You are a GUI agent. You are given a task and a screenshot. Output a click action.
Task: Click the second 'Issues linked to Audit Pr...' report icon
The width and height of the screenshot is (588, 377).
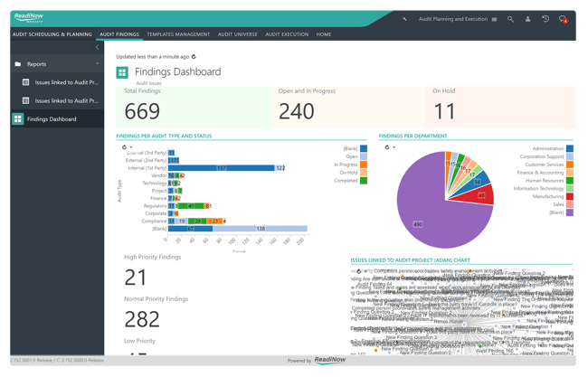(25, 100)
